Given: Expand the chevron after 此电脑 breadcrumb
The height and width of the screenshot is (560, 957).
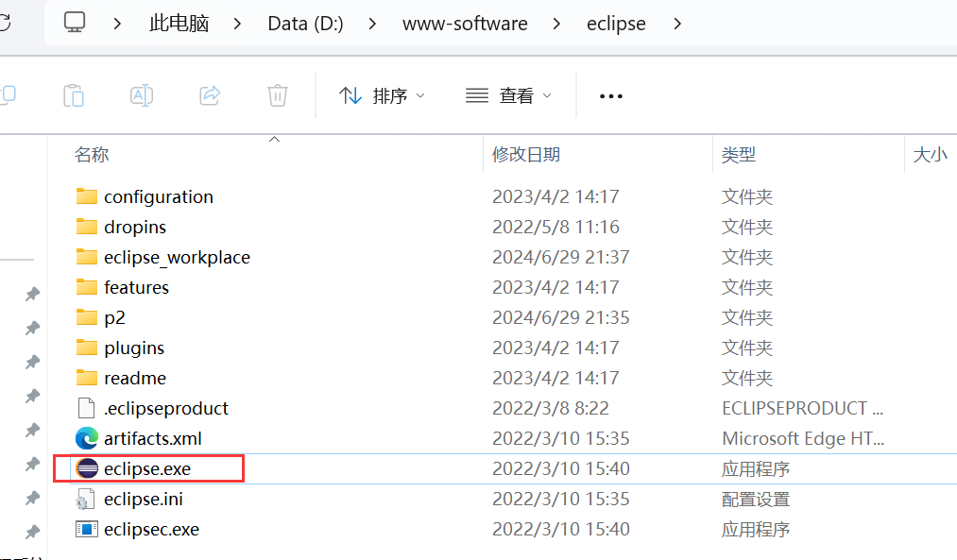Looking at the screenshot, I should click(237, 24).
